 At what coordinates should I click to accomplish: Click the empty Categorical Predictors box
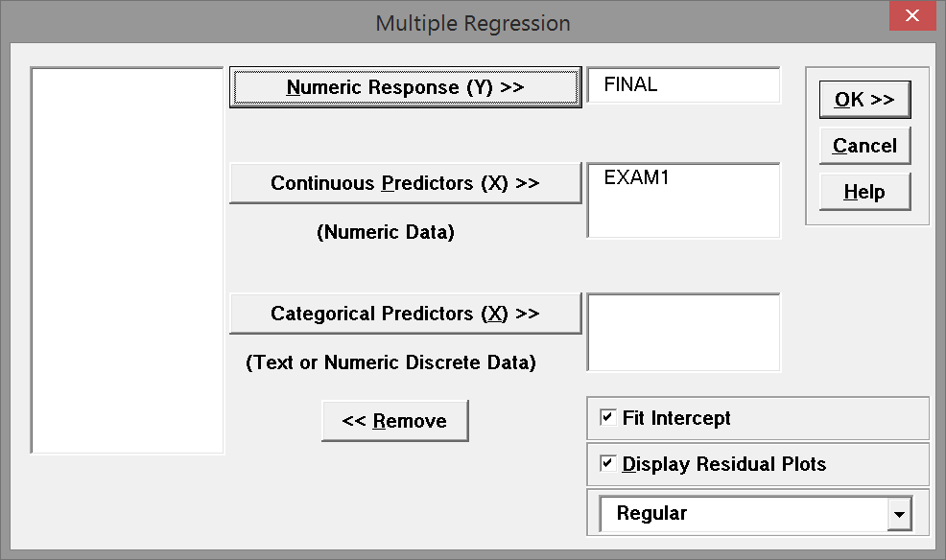pos(683,331)
